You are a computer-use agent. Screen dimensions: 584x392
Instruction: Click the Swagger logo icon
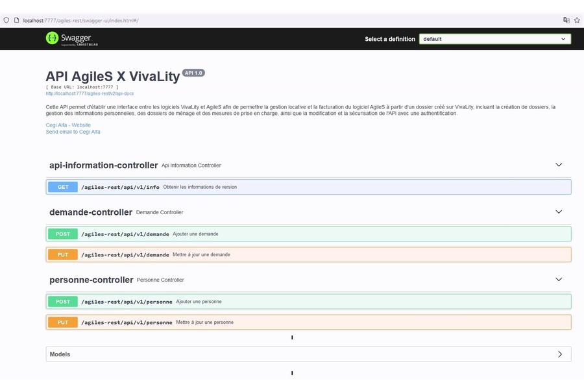52,38
